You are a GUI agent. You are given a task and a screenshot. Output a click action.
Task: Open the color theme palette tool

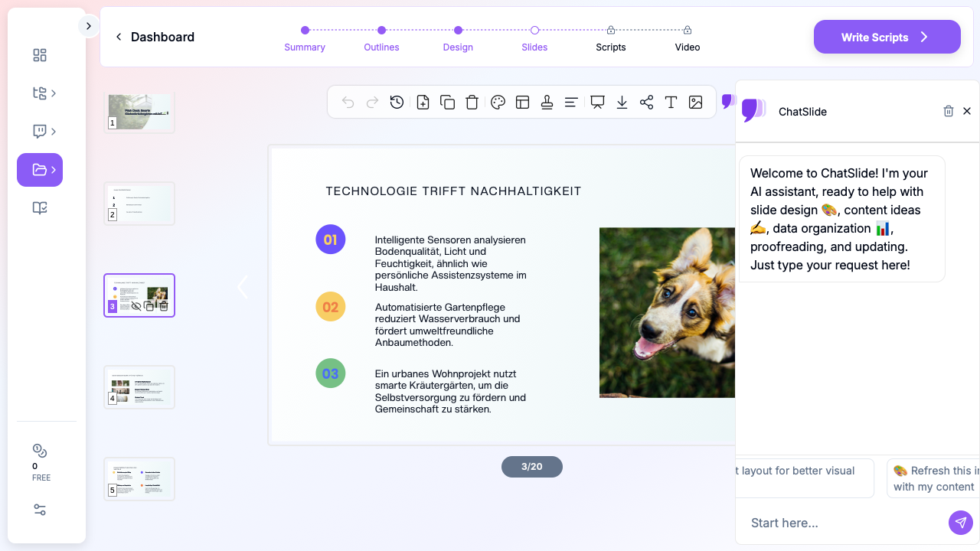coord(498,103)
